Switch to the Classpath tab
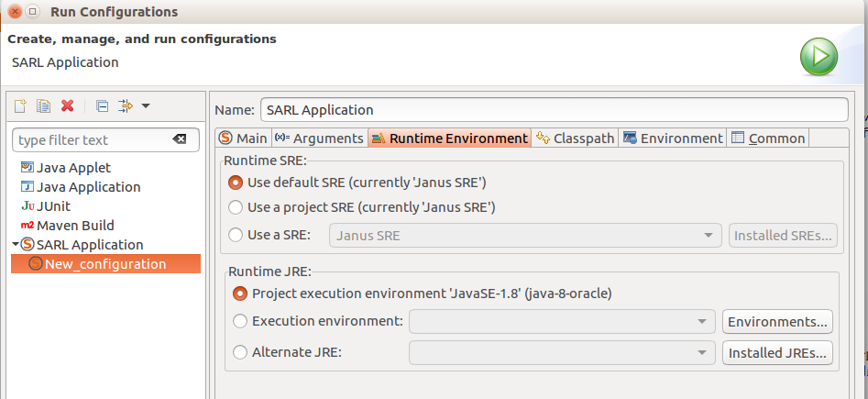This screenshot has width=868, height=399. [x=576, y=138]
